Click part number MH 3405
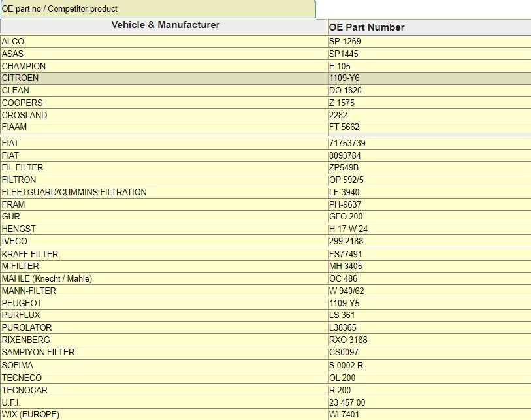The image size is (531, 420). pos(346,267)
